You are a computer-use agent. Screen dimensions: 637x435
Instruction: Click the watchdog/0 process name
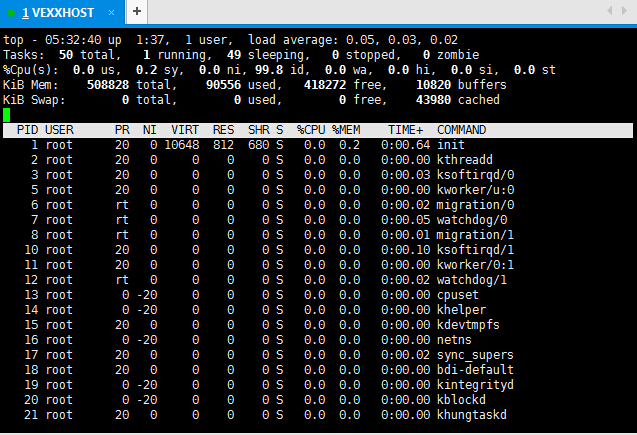point(472,220)
